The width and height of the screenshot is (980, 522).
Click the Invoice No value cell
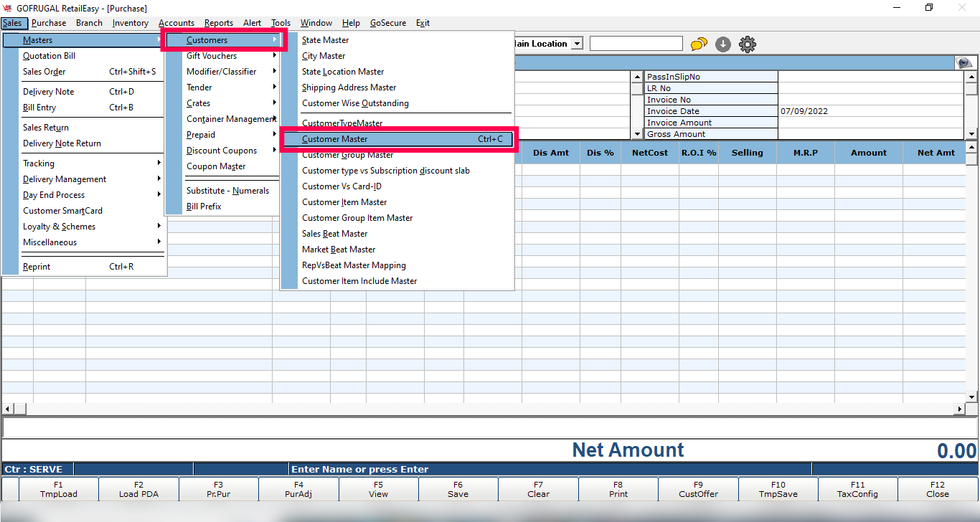click(x=870, y=100)
